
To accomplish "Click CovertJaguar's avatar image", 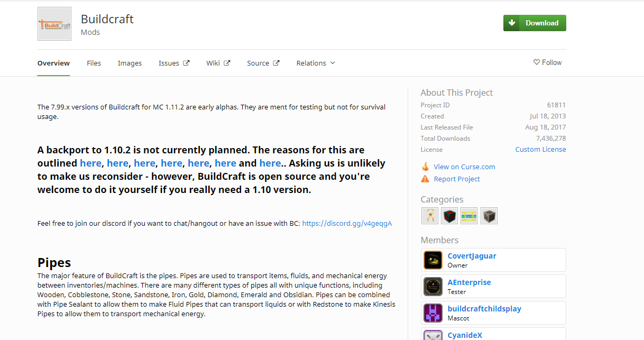I will pos(433,260).
